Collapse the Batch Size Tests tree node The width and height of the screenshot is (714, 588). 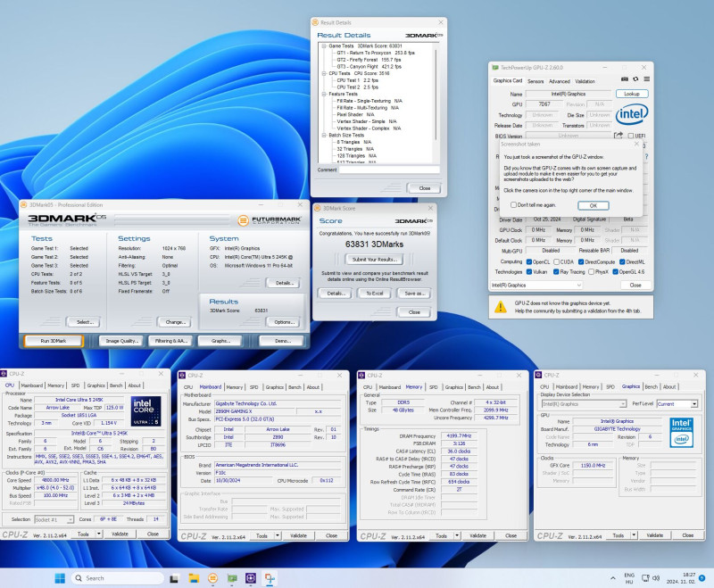pos(324,135)
